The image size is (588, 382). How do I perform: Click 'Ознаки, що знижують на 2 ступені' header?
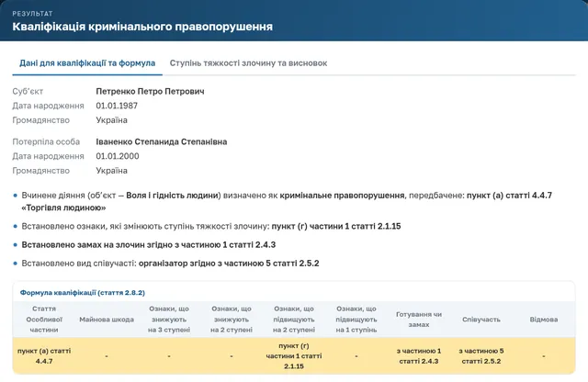click(x=232, y=320)
